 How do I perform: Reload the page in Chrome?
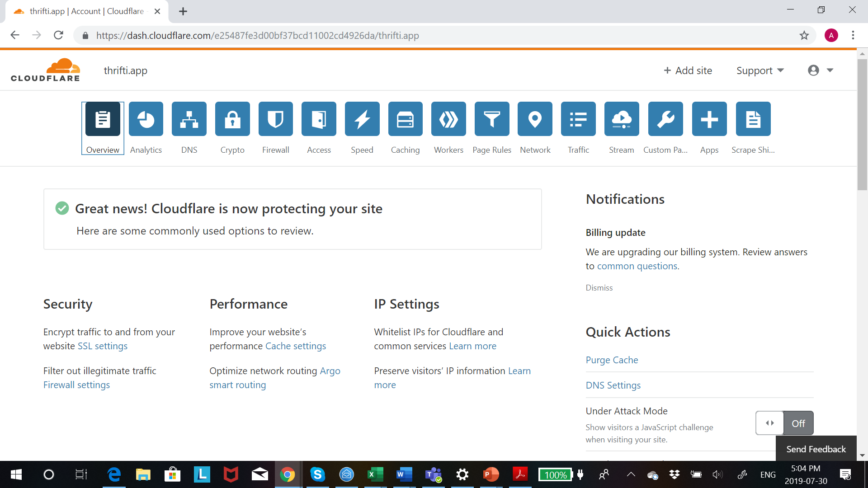pyautogui.click(x=58, y=35)
